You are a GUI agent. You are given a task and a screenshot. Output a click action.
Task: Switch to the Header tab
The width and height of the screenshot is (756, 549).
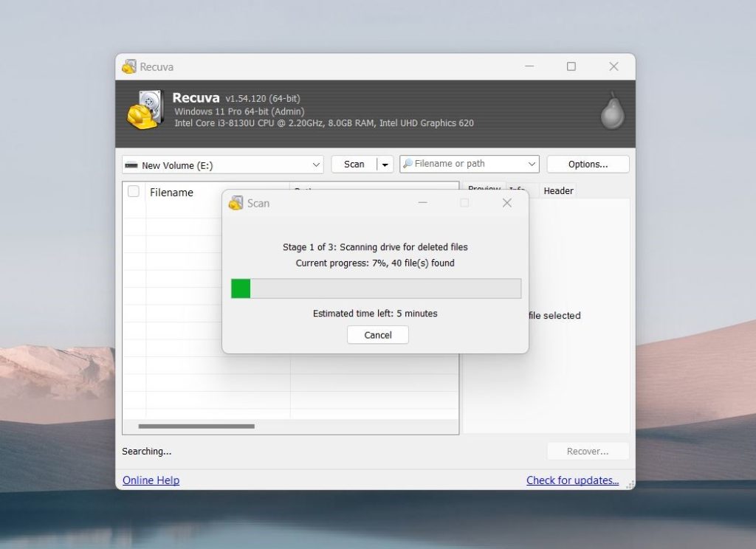pos(558,190)
